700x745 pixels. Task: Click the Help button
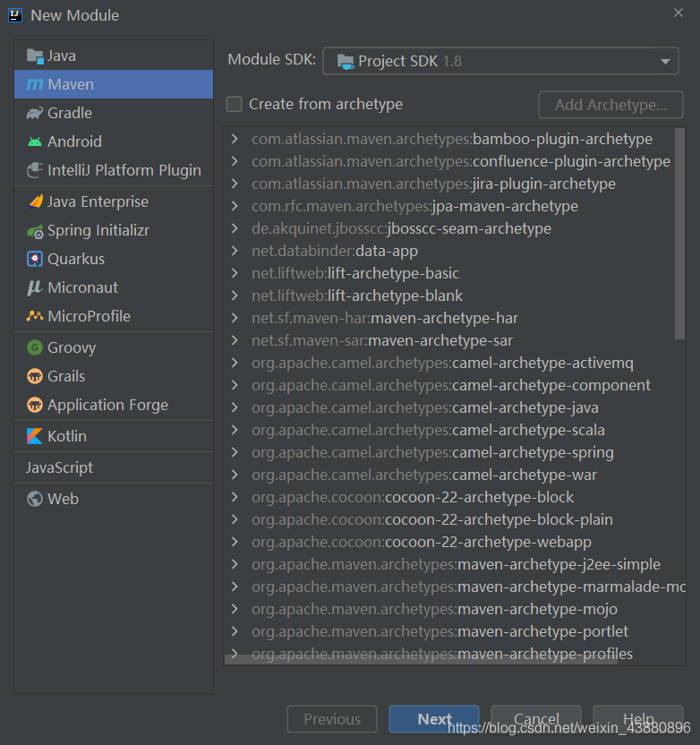[x=638, y=719]
